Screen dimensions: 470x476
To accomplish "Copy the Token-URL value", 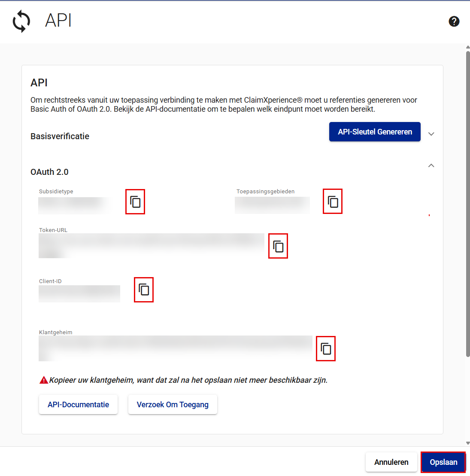I will [x=278, y=246].
